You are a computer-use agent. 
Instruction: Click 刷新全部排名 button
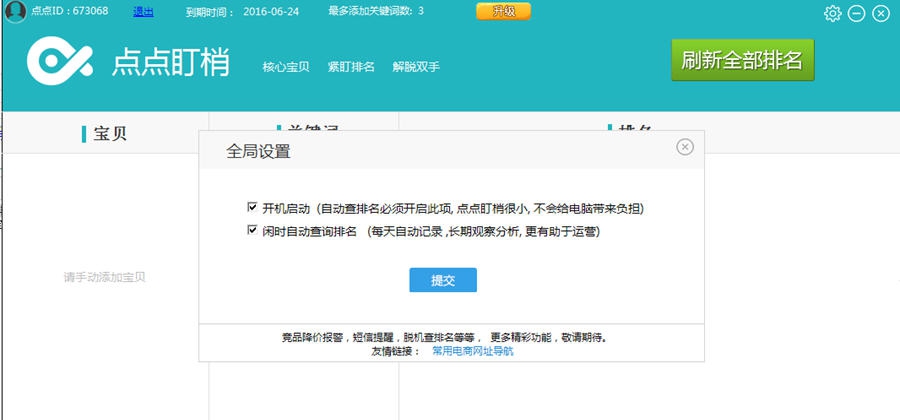pyautogui.click(x=743, y=60)
